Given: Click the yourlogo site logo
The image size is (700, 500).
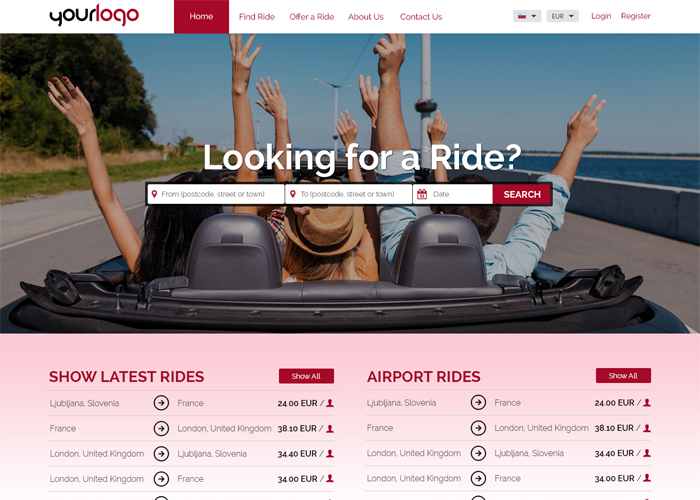Looking at the screenshot, I should click(94, 16).
